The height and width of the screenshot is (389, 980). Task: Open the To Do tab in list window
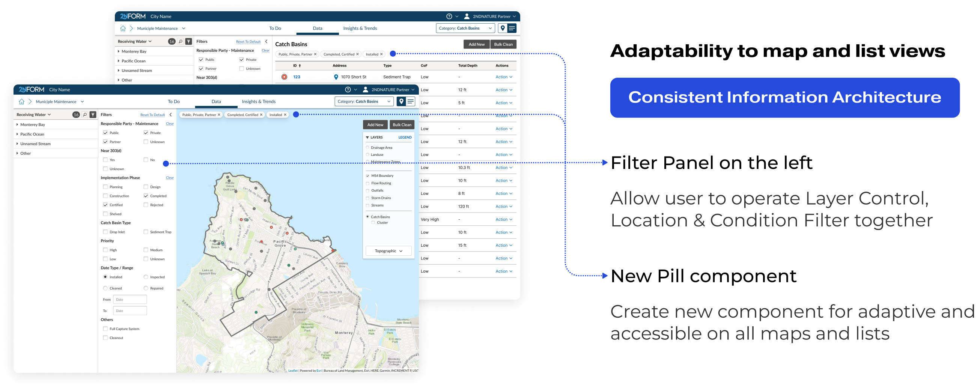[275, 28]
